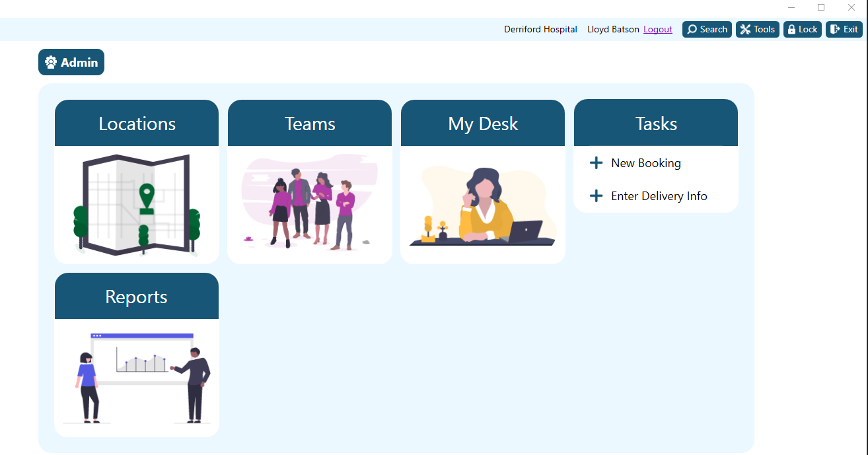Click the Logout link
Viewport: 868px width, 455px height.
point(658,29)
